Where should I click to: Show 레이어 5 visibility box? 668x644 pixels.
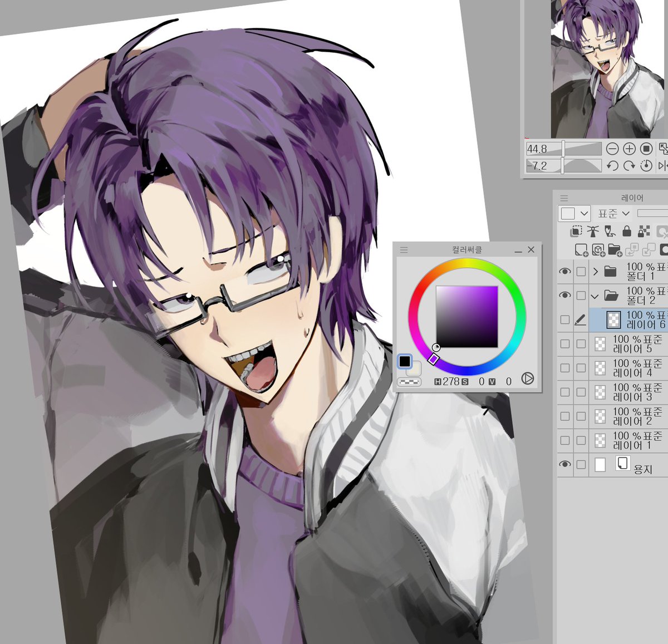coord(565,343)
